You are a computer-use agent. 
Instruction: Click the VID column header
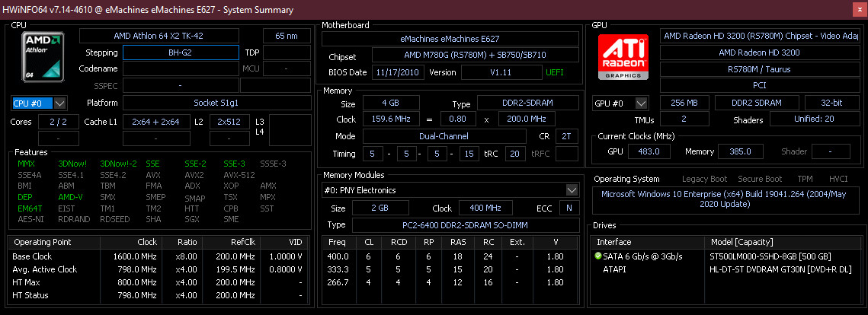pos(283,242)
